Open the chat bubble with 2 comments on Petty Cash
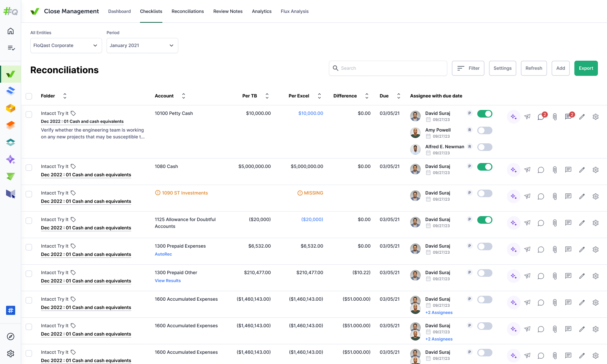 click(541, 116)
